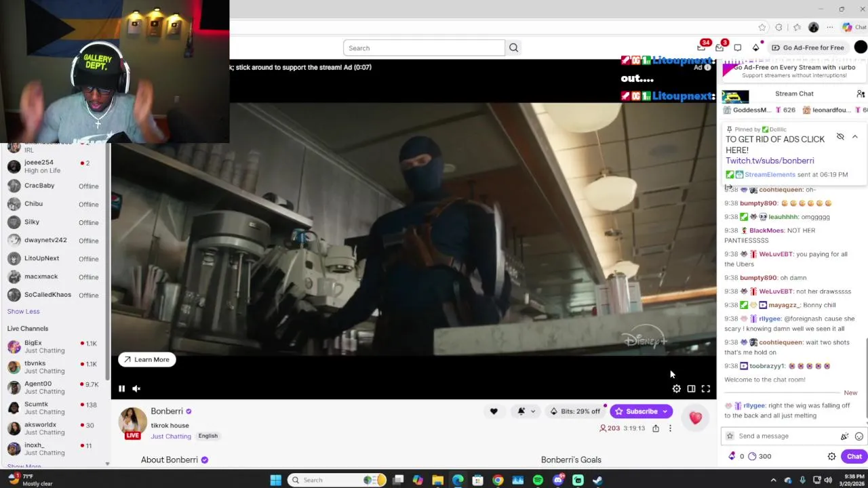Screen dimensions: 868x488
Task: Unmute the stream volume
Action: (x=136, y=388)
